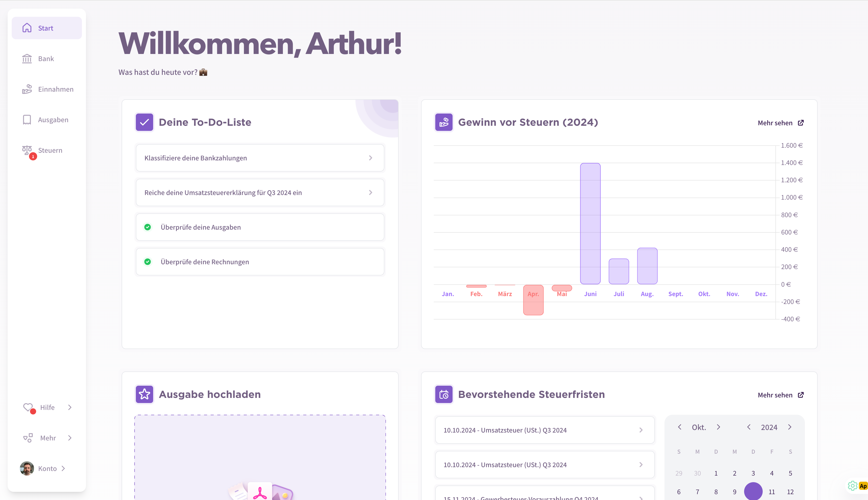Expand Umsatzsteuererklärung Q3 2024 task chevron
The height and width of the screenshot is (500, 868).
click(371, 193)
